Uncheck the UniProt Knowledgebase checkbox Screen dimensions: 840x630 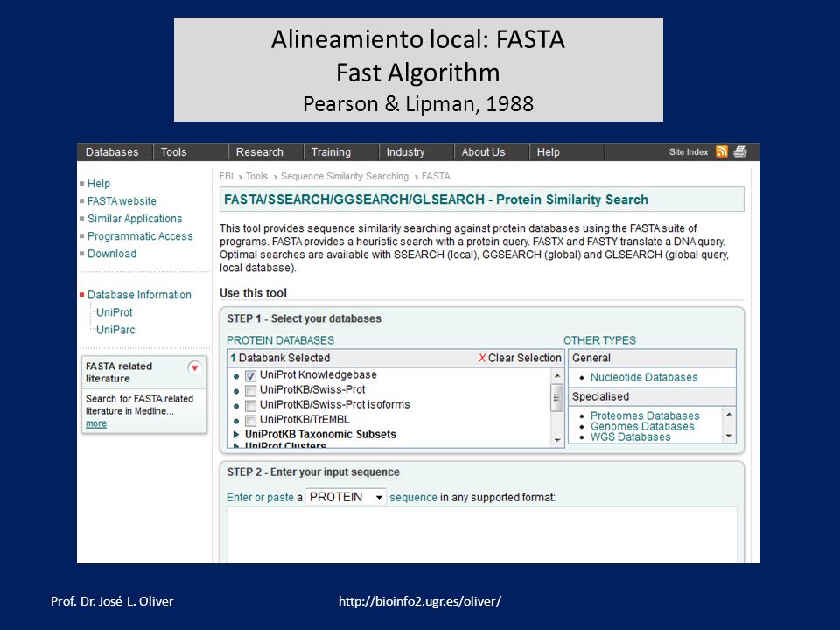tap(250, 375)
